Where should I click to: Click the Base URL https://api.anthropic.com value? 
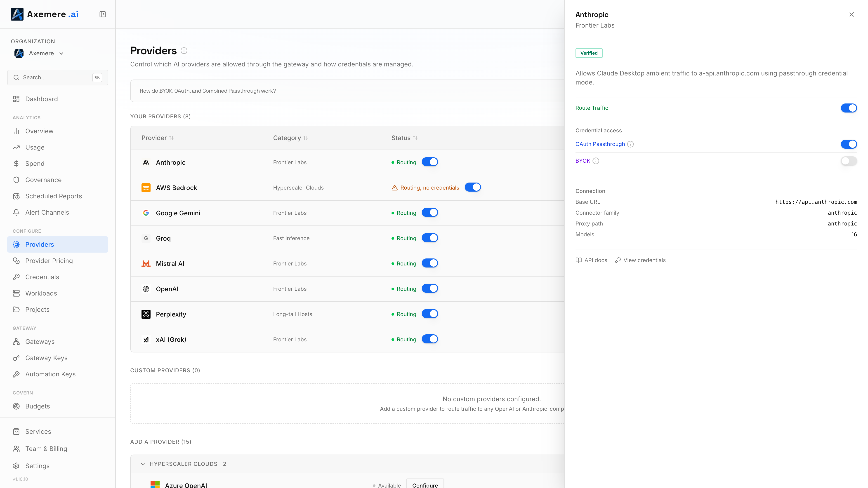(816, 202)
